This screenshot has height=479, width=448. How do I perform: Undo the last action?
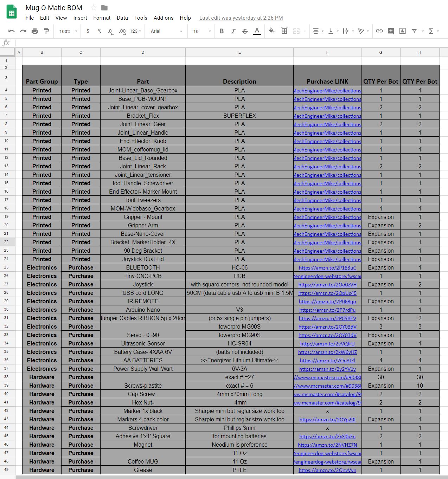click(x=11, y=31)
